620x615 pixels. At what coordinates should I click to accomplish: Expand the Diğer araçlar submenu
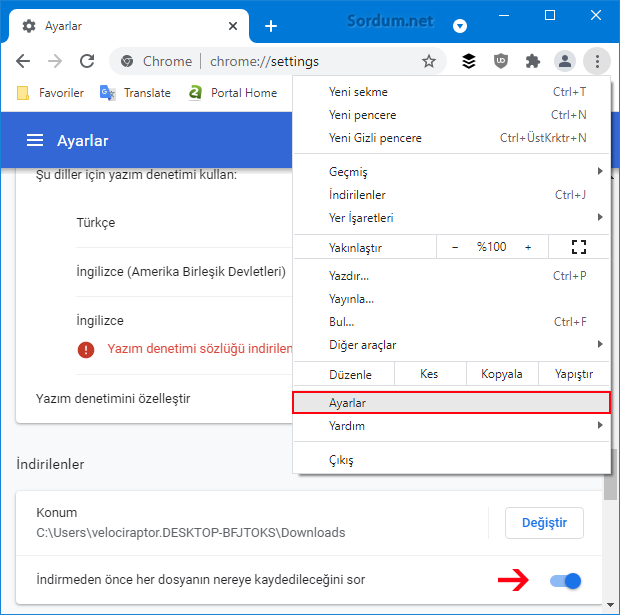(451, 344)
